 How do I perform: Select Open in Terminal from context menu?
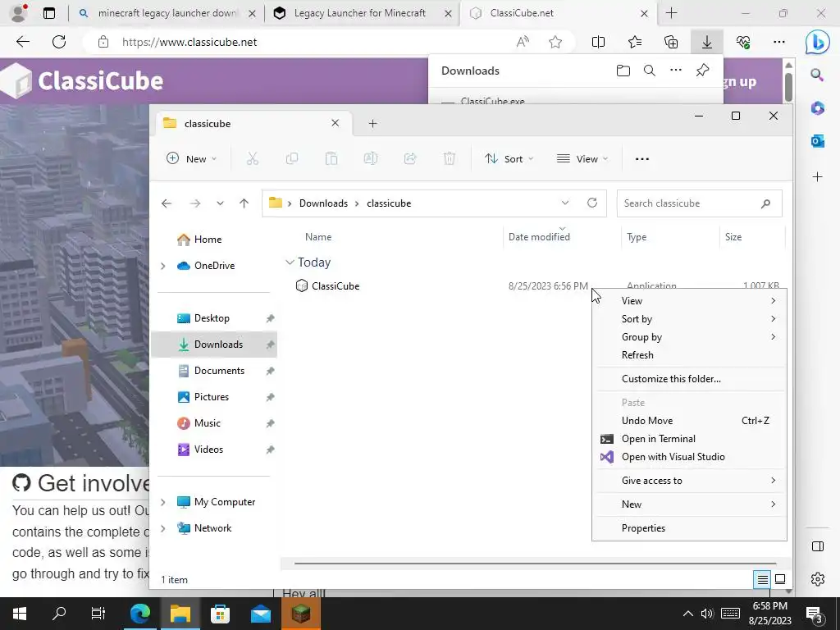[x=689, y=439]
